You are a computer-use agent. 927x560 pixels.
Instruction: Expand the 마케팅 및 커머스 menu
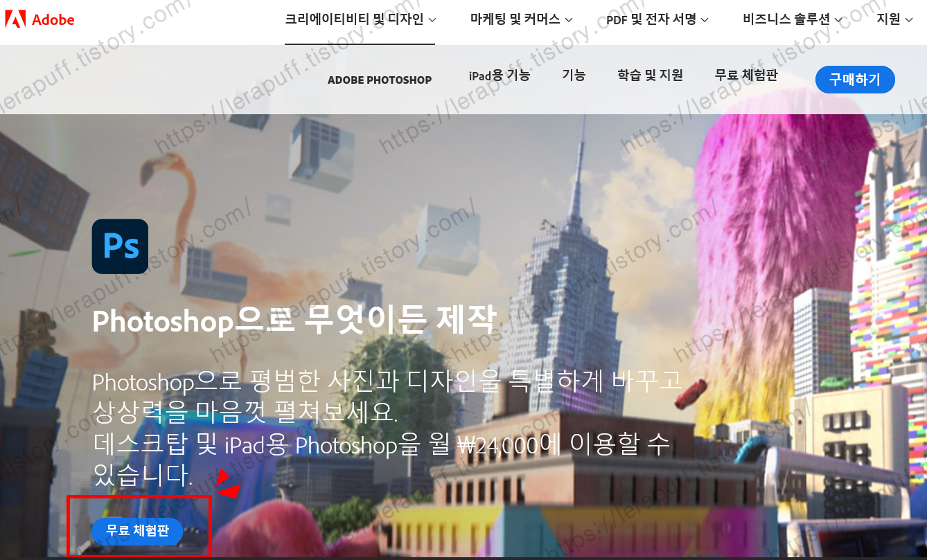(522, 19)
